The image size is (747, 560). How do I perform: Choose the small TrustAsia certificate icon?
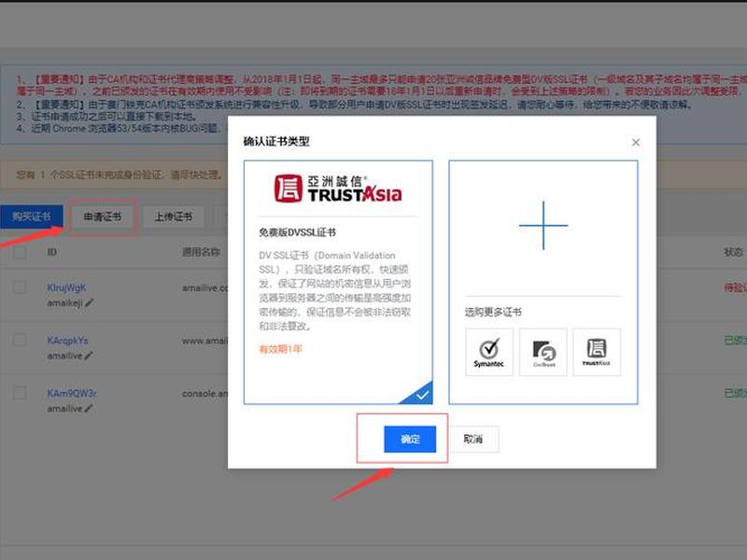click(597, 353)
